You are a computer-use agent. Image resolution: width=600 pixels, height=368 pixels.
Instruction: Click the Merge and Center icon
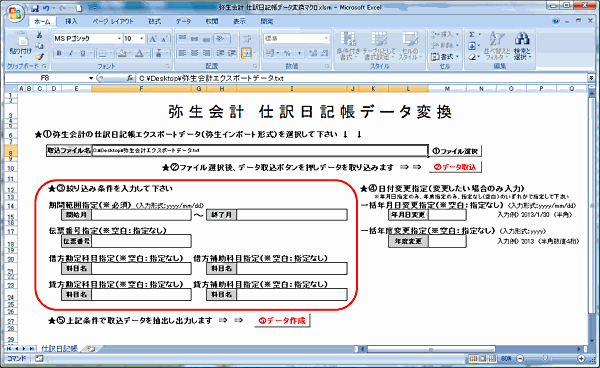(247, 53)
